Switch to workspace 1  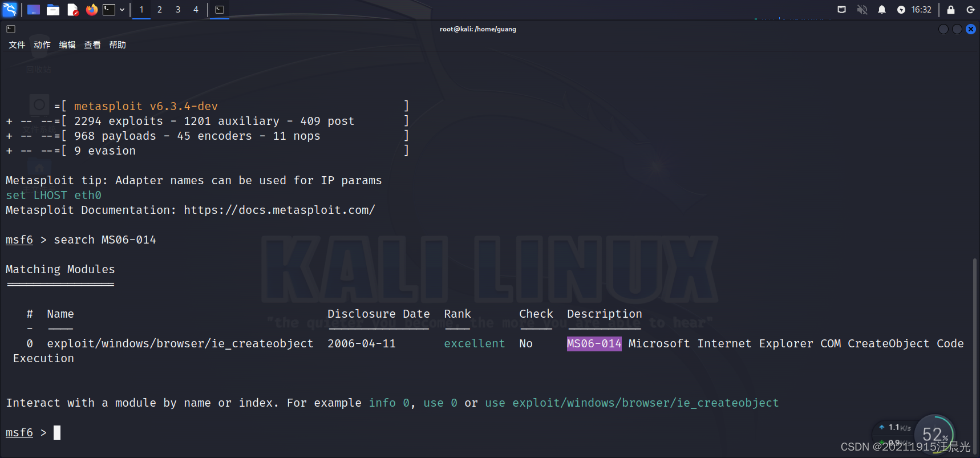tap(141, 10)
